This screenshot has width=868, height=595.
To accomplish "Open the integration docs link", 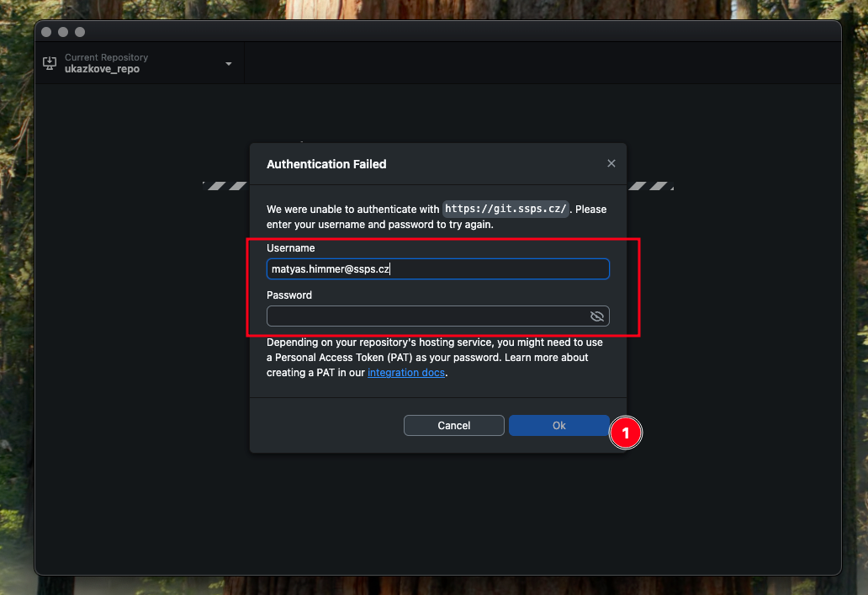I will coord(406,372).
